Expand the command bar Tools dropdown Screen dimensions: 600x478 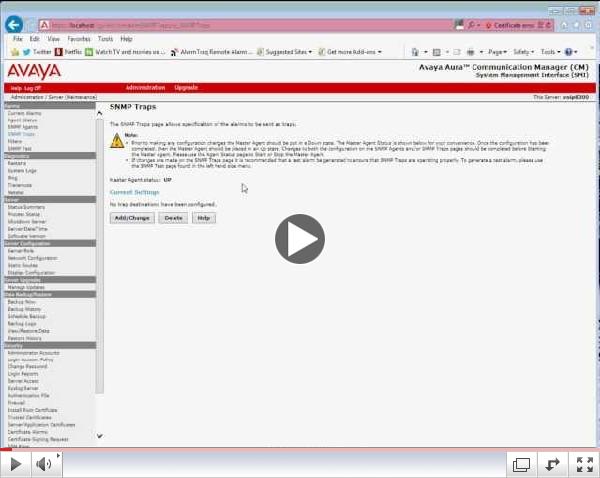[x=550, y=52]
